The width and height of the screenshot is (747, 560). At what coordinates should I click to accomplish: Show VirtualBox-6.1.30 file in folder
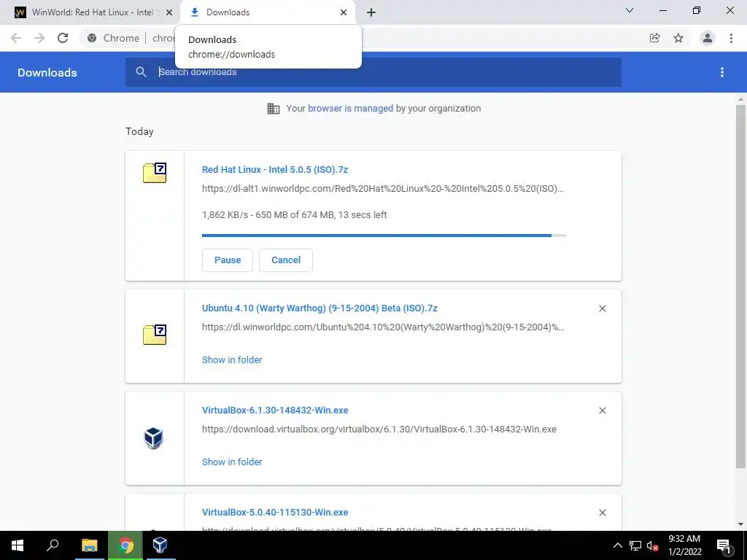pyautogui.click(x=232, y=462)
